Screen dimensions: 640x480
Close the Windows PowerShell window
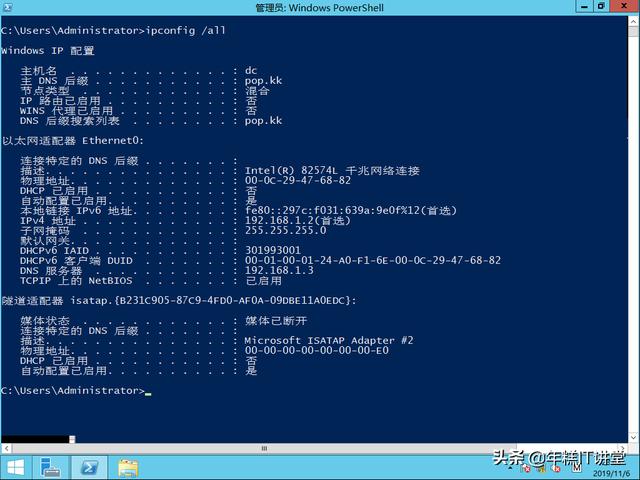point(624,7)
